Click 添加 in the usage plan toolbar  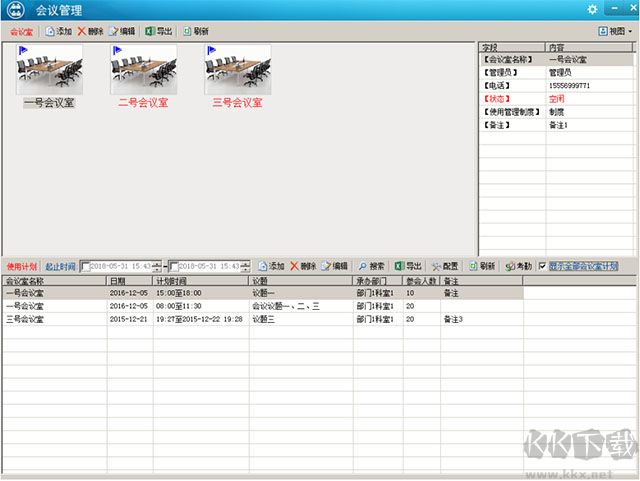[271, 266]
